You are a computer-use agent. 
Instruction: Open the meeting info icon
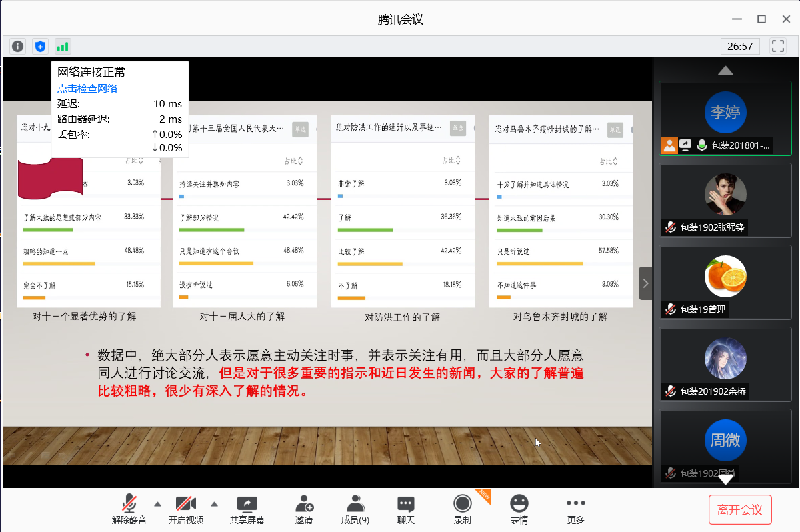pyautogui.click(x=18, y=46)
